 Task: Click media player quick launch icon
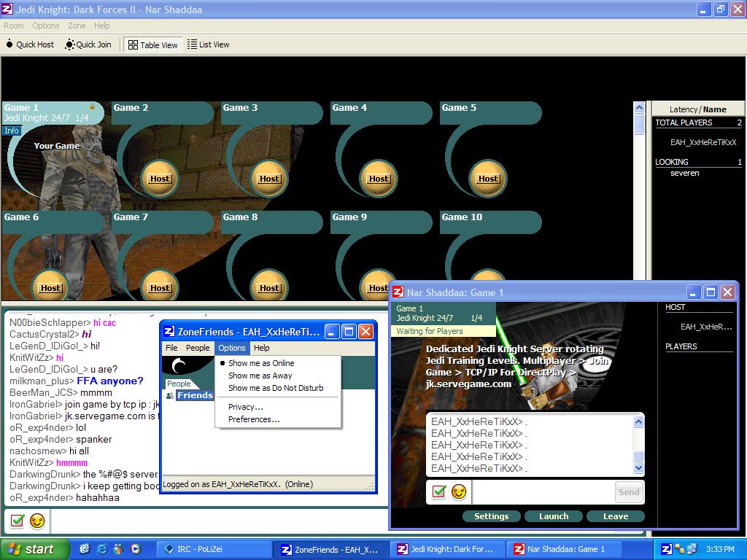coord(136,549)
